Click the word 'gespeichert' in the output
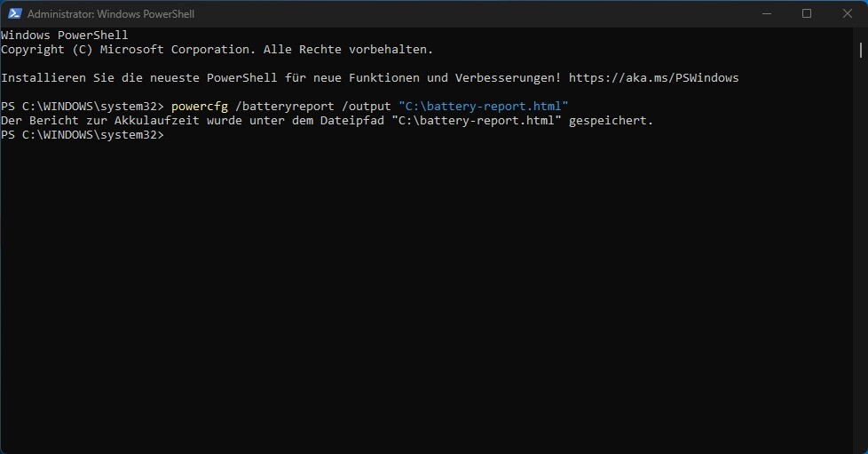The width and height of the screenshot is (868, 454). click(x=611, y=121)
